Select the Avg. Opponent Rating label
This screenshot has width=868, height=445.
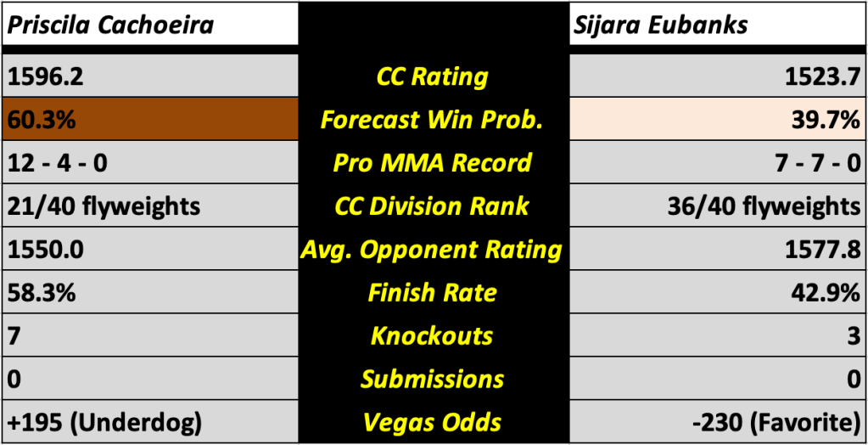click(432, 250)
